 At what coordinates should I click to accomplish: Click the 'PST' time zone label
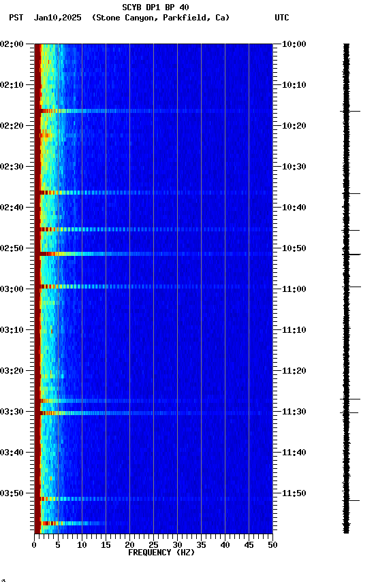tap(16, 18)
